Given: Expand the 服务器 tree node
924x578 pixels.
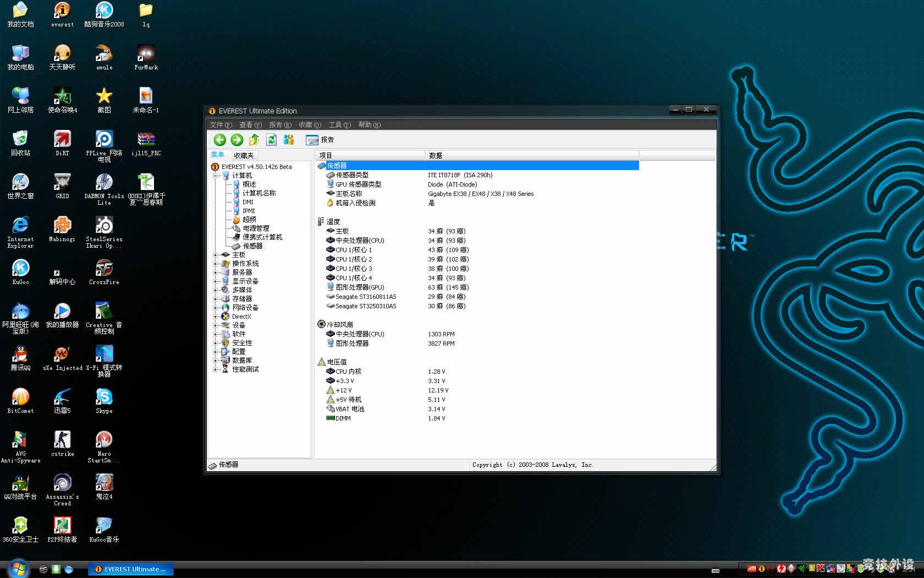Looking at the screenshot, I should [x=216, y=272].
